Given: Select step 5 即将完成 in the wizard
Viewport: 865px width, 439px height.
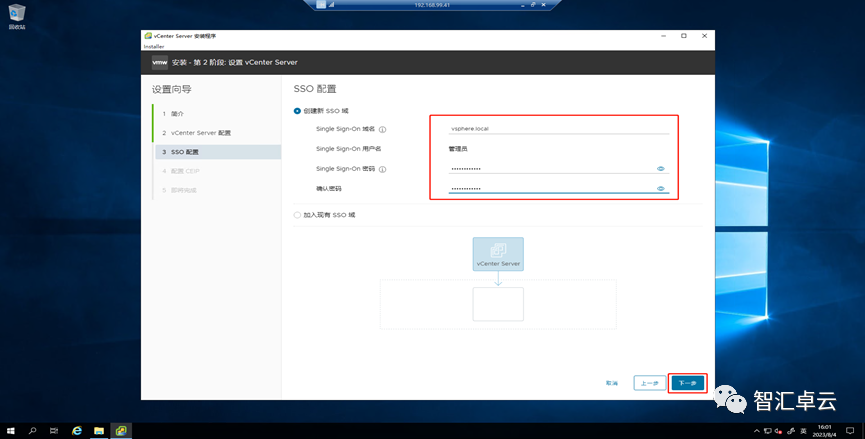Looking at the screenshot, I should (x=217, y=190).
